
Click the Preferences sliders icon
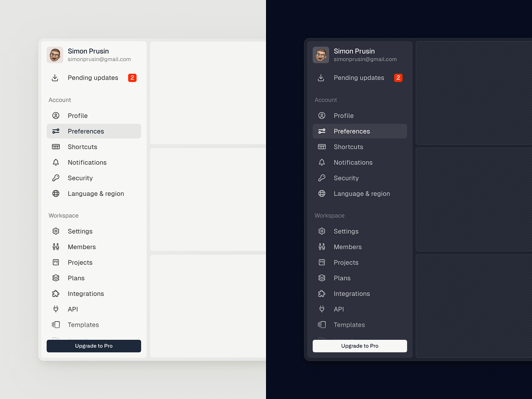tap(56, 131)
